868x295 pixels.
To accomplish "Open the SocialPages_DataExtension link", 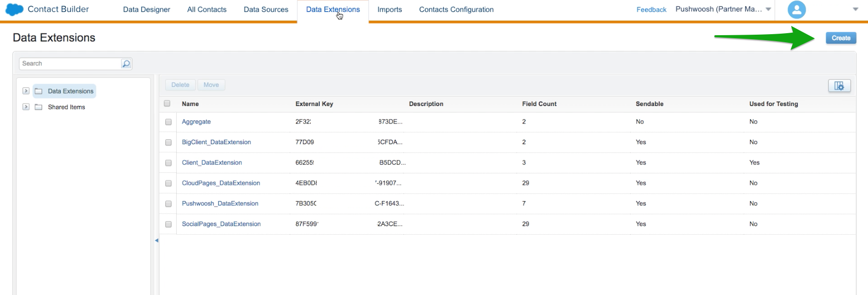I will [x=221, y=224].
